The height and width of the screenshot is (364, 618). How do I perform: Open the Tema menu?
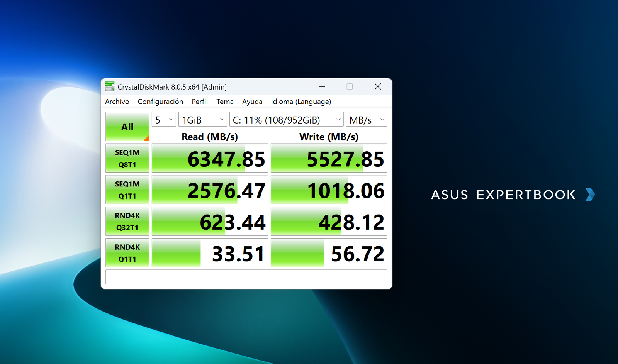coord(225,102)
